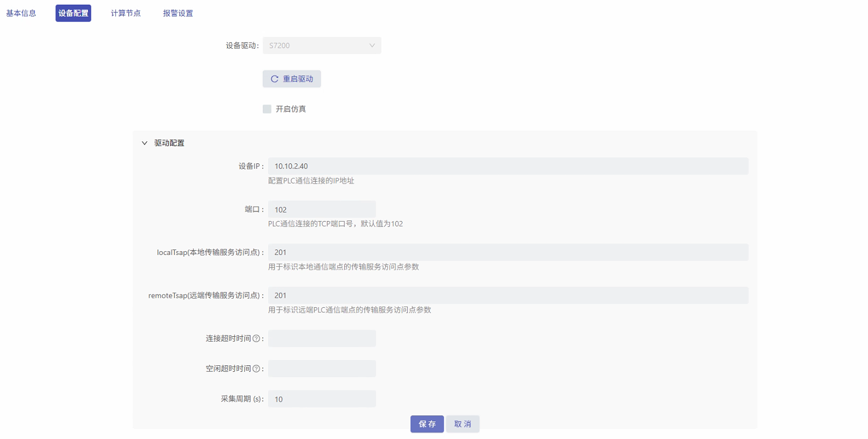Click the 保存 button to save settings
Viewport: 868px width, 439px height.
point(426,424)
